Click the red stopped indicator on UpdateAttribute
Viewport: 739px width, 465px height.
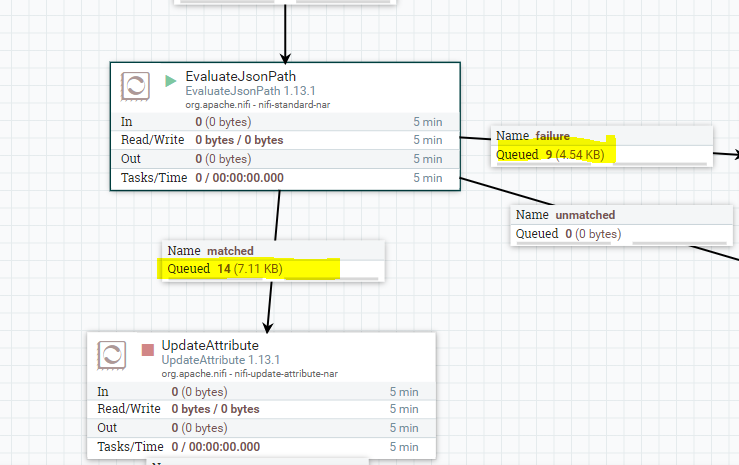click(148, 350)
